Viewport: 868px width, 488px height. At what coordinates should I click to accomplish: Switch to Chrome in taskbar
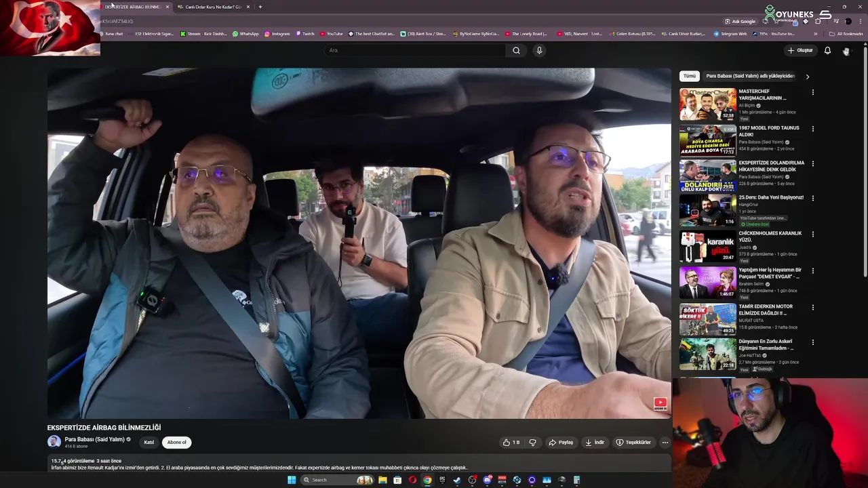[427, 480]
